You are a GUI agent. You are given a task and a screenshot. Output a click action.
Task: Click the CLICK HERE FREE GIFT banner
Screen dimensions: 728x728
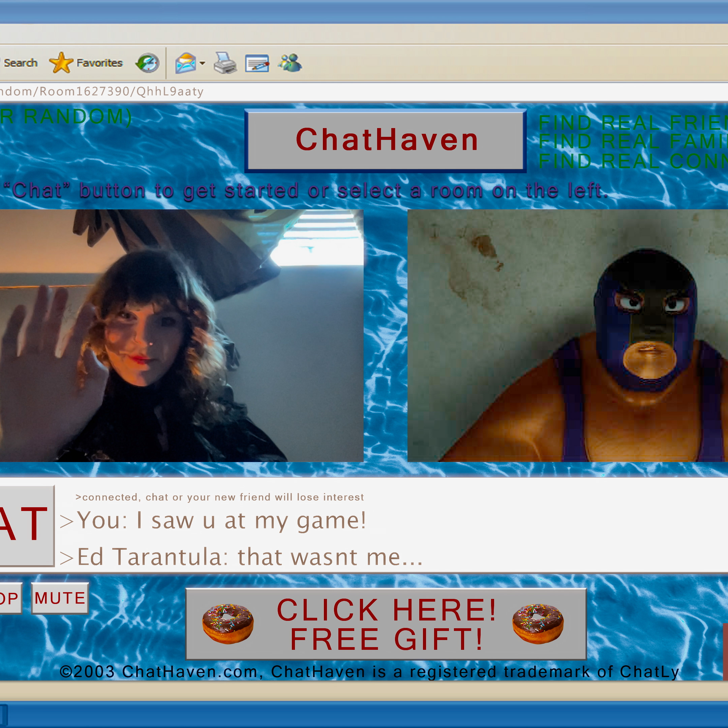(x=386, y=624)
